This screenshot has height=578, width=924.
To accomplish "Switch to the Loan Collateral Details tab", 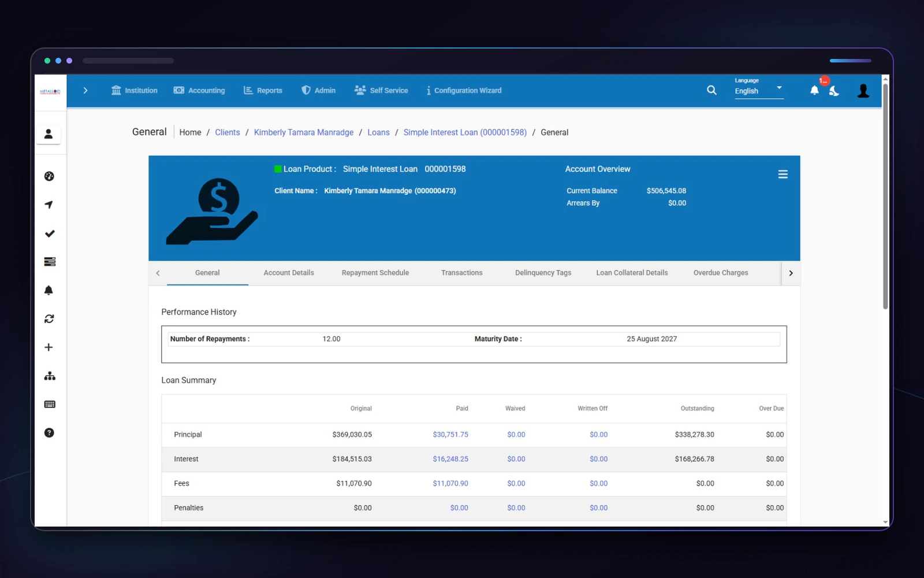I will pos(632,273).
